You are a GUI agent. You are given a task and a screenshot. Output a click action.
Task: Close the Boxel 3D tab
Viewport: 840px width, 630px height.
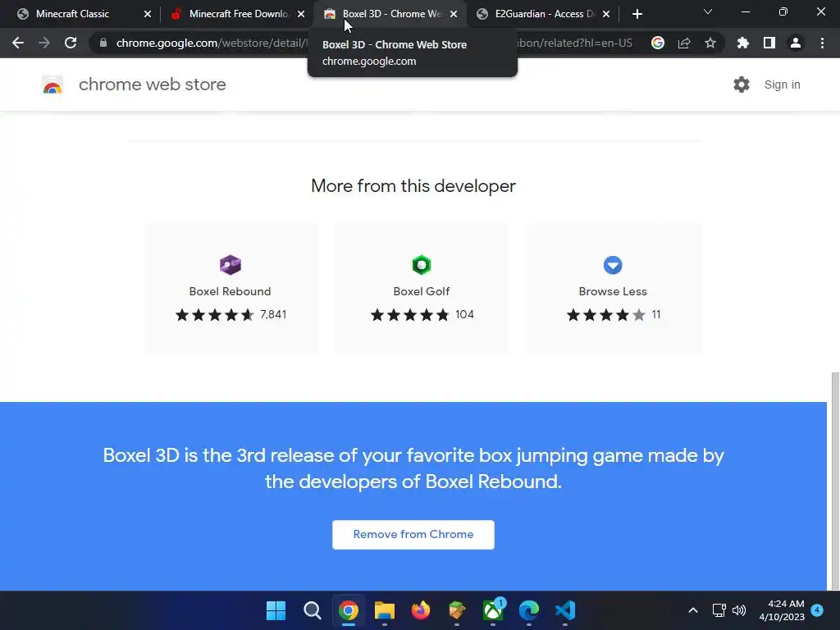pos(454,14)
